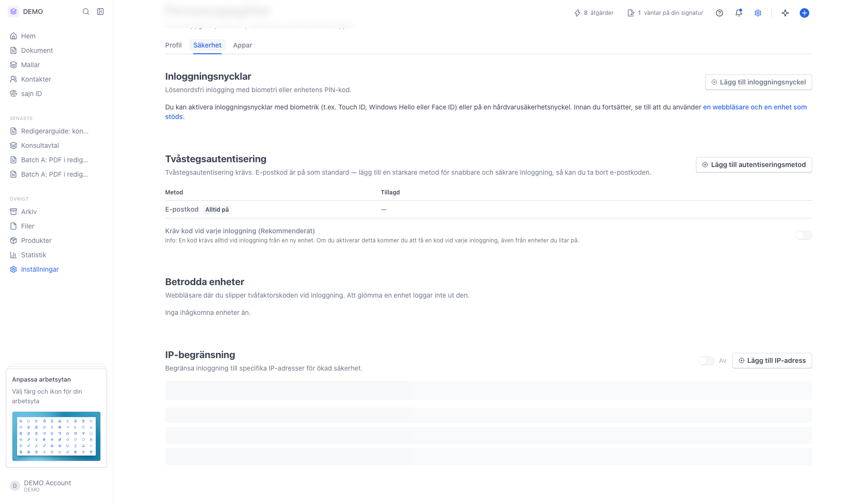Open sajn ID fingerprint item
The height and width of the screenshot is (504, 864).
click(x=56, y=94)
